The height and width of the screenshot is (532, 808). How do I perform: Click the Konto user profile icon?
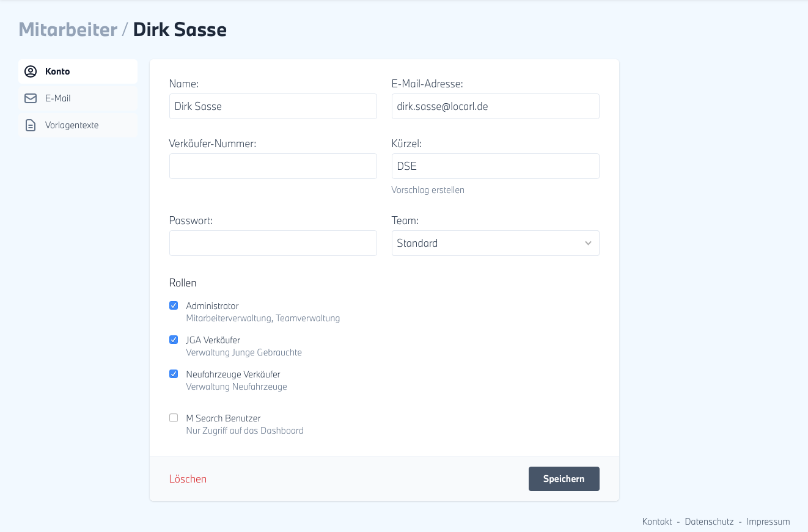pos(31,71)
